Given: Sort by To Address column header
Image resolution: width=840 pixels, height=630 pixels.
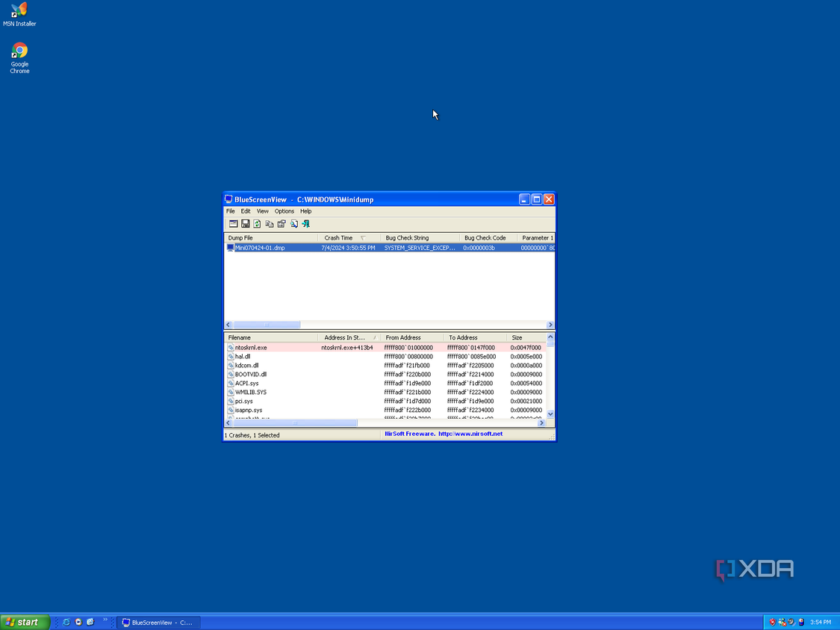Looking at the screenshot, I should (x=475, y=337).
